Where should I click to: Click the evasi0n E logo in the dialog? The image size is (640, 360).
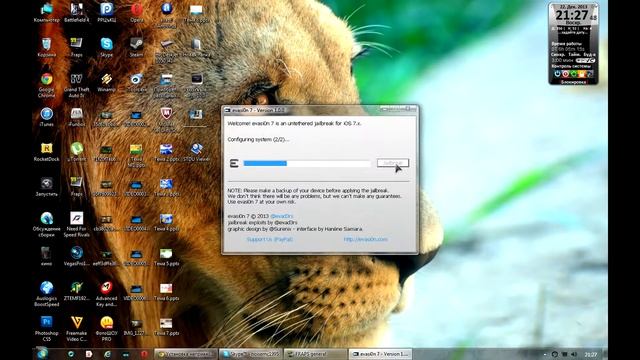(x=234, y=163)
